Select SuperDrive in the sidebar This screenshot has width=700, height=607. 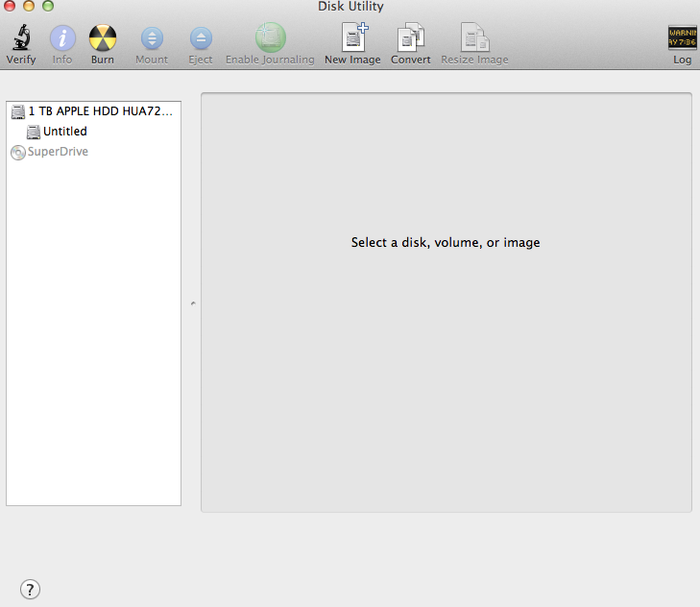(93, 152)
